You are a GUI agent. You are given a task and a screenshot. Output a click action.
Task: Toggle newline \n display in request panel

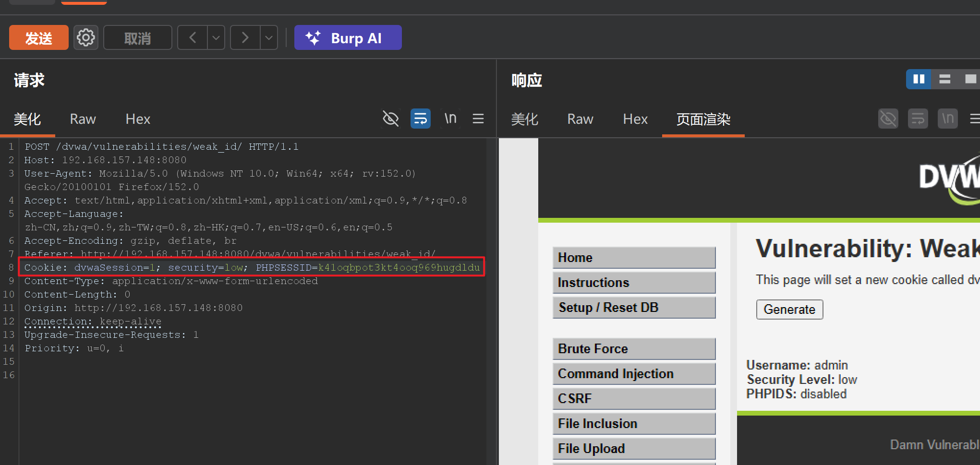pyautogui.click(x=450, y=119)
